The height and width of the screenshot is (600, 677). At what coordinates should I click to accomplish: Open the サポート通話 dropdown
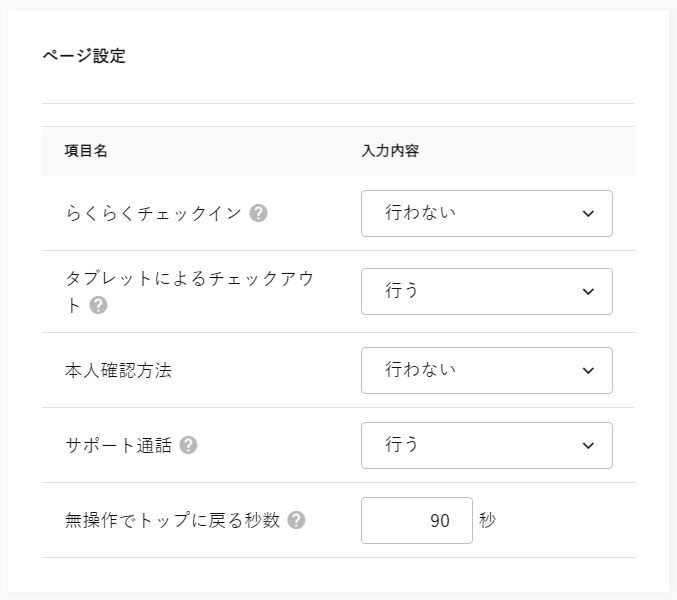click(486, 445)
